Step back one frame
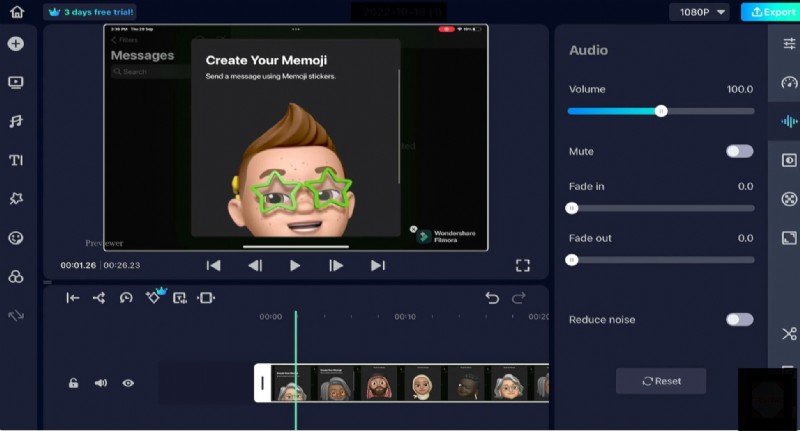 click(255, 265)
